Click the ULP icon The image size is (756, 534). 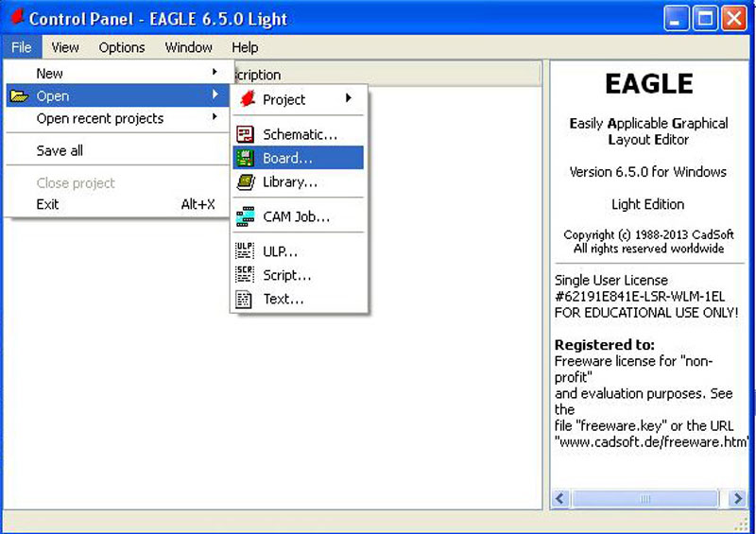[245, 250]
